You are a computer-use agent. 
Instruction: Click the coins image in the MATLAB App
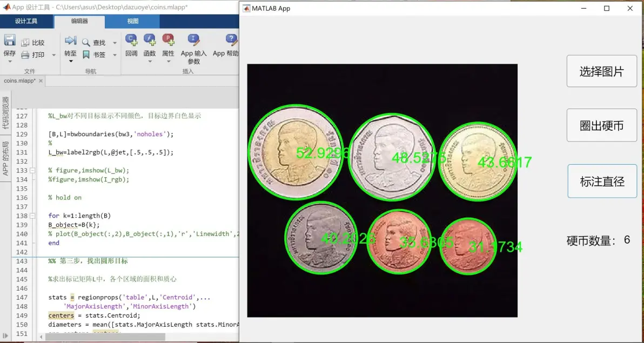pos(382,190)
